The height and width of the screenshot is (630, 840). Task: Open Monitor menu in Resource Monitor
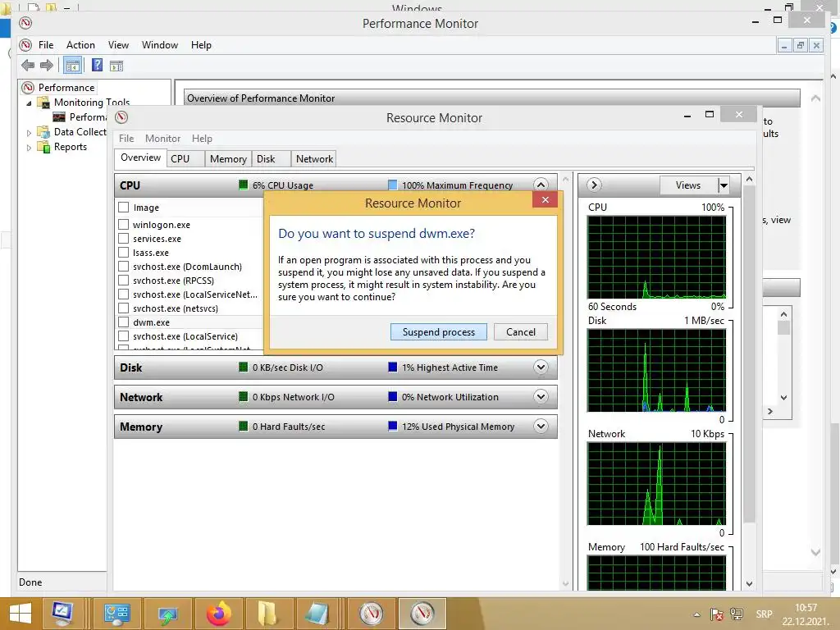tap(163, 138)
